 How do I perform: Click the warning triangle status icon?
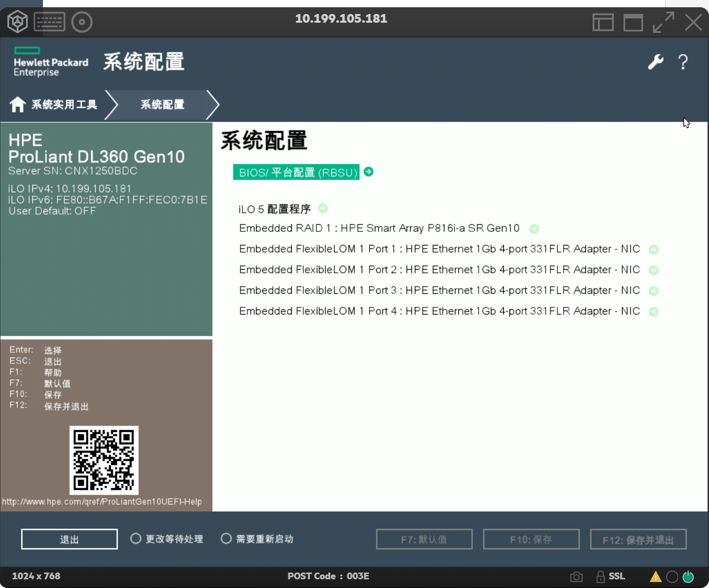(655, 576)
